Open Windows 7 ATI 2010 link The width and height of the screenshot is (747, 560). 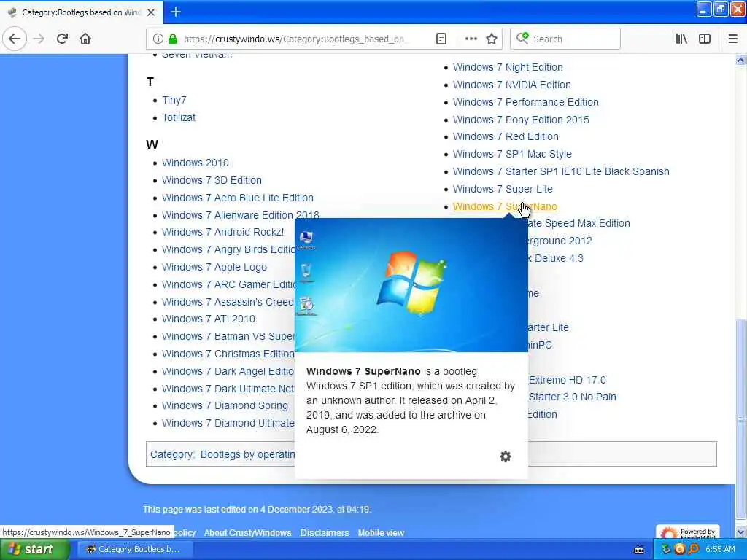pyautogui.click(x=208, y=319)
